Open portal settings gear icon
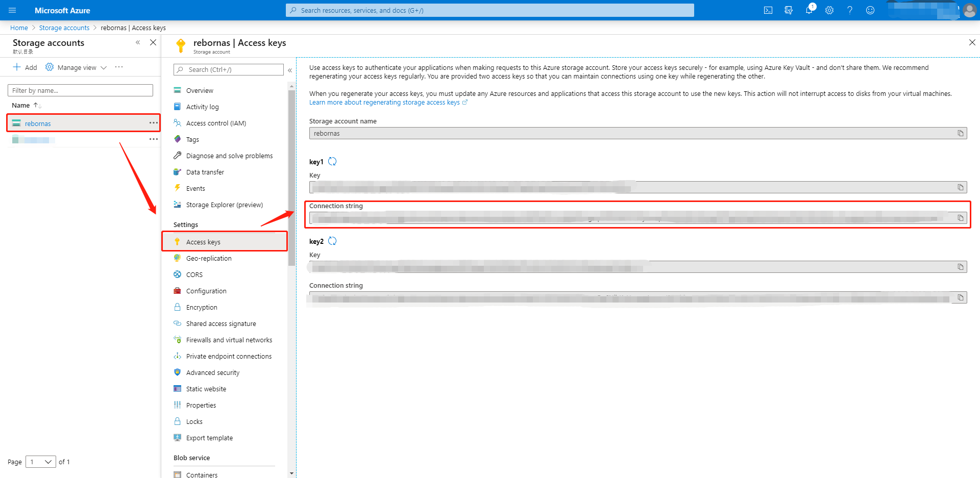This screenshot has height=478, width=980. click(829, 10)
